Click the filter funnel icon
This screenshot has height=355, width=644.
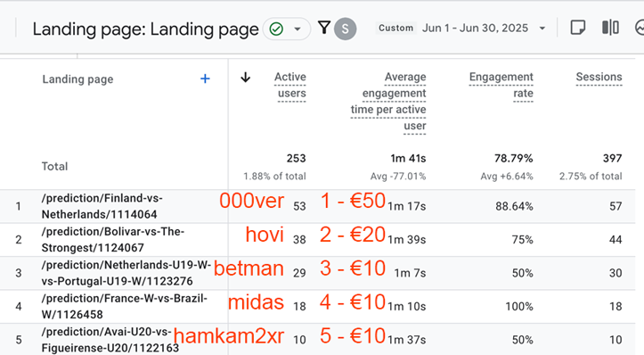coord(324,28)
